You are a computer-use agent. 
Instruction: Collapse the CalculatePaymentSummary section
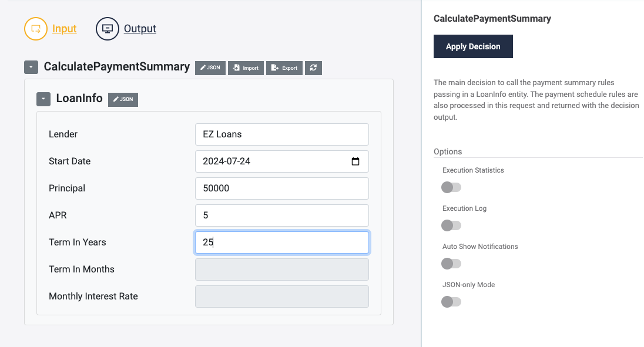tap(31, 67)
